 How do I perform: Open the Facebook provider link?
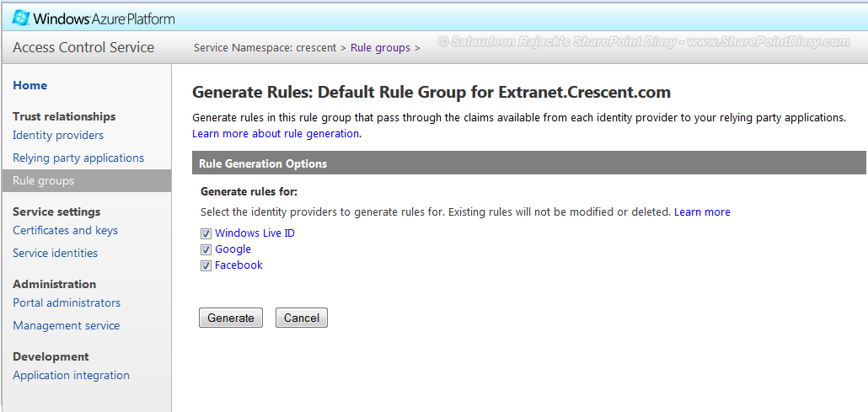click(x=238, y=265)
